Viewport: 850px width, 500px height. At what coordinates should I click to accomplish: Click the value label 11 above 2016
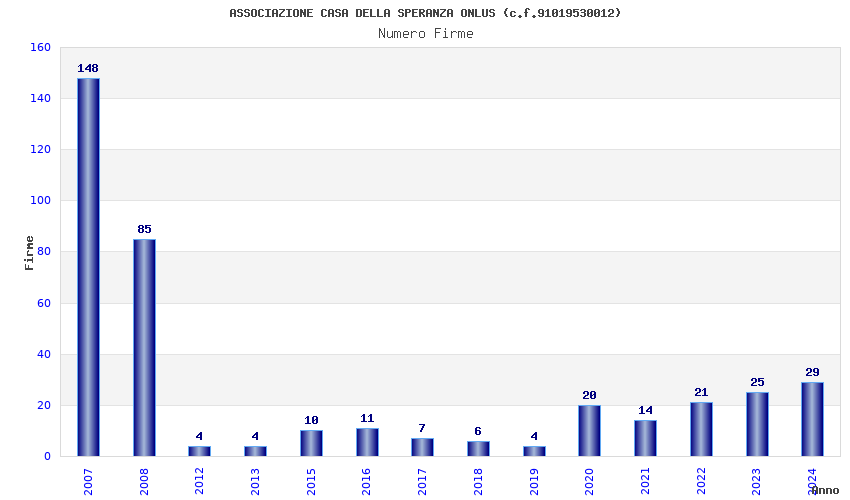click(367, 419)
